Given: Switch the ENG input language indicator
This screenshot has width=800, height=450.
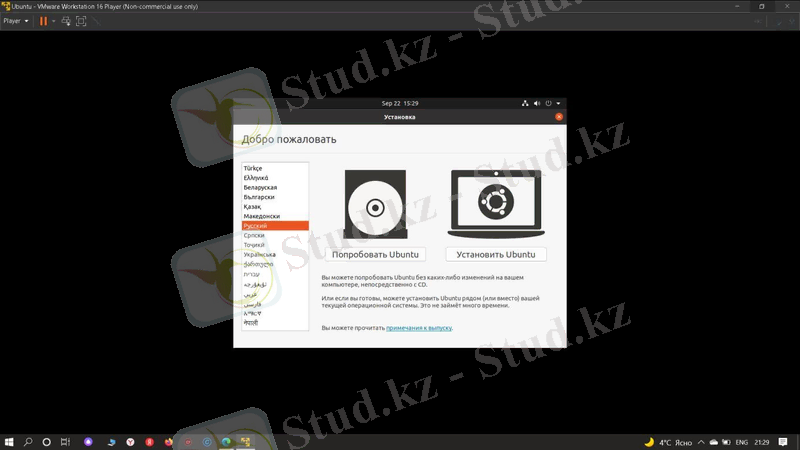Looking at the screenshot, I should [x=742, y=442].
